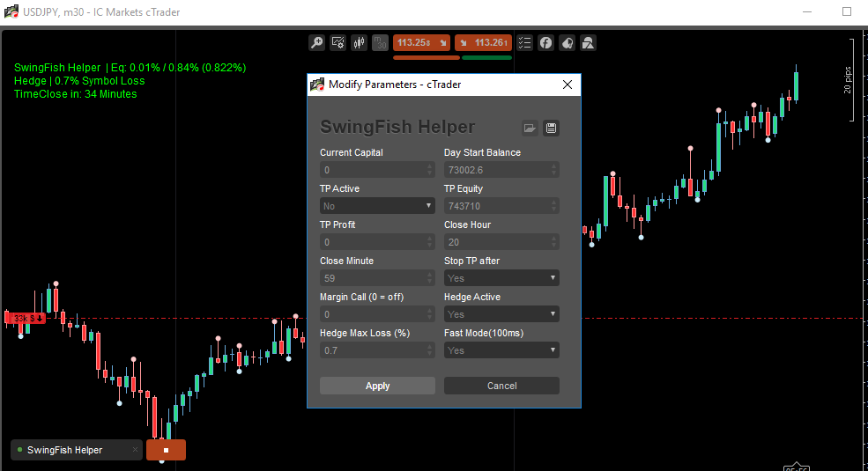Click the save parameters disk icon

pyautogui.click(x=551, y=128)
